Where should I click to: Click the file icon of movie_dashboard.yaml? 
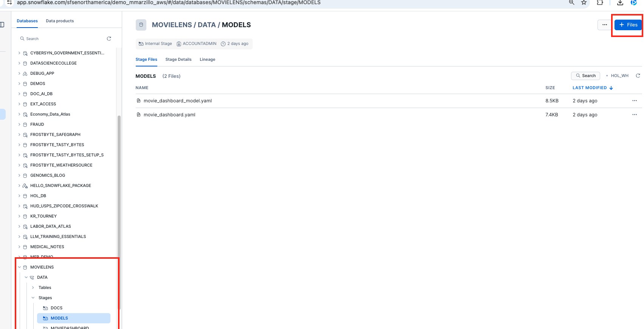coord(138,115)
